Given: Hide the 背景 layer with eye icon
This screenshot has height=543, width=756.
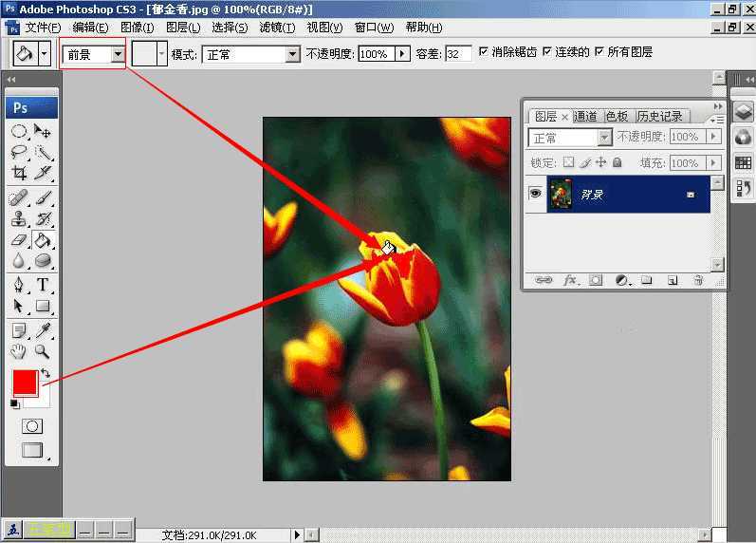Looking at the screenshot, I should [x=535, y=194].
